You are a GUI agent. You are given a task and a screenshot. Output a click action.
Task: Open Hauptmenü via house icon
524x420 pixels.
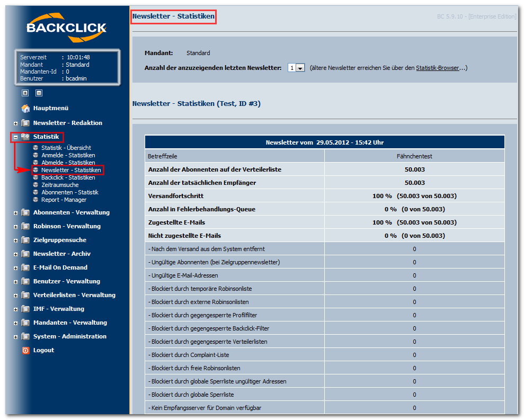25,108
